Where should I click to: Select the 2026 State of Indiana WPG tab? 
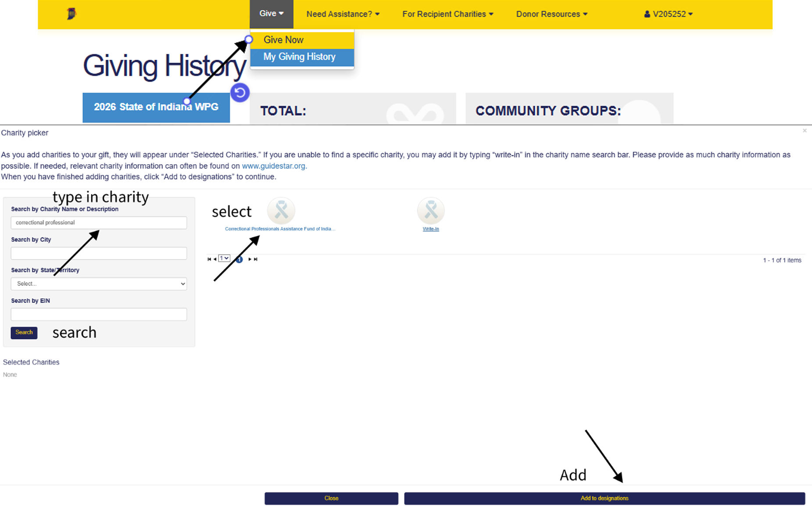point(156,107)
